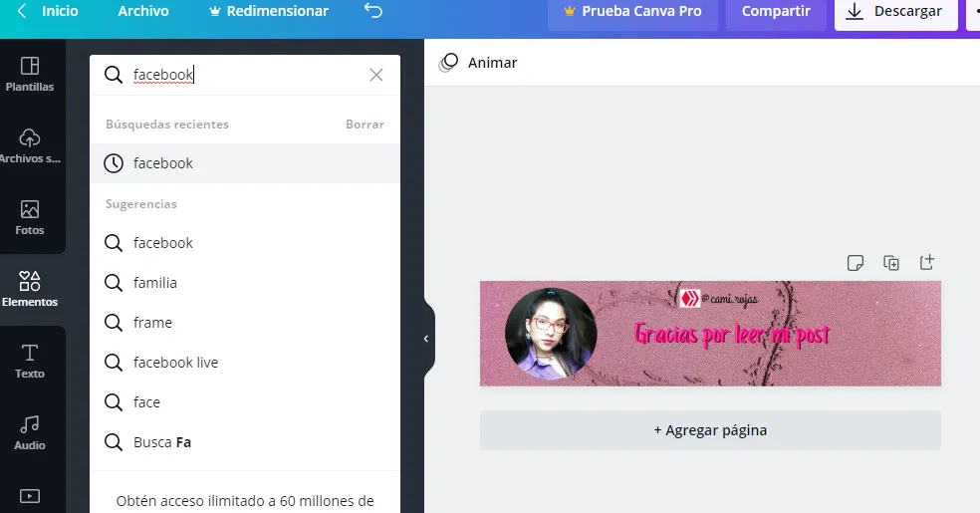The width and height of the screenshot is (980, 513).
Task: Open the Compartir share dialog
Action: point(776,11)
